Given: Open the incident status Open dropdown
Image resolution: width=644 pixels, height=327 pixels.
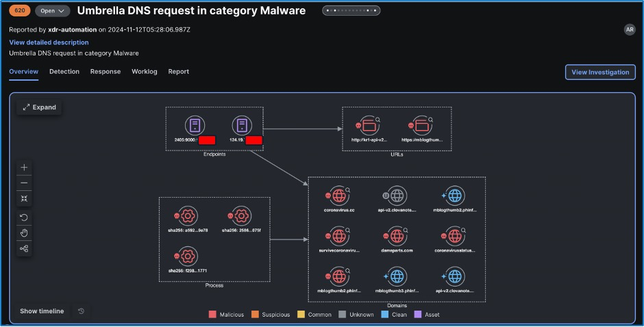Looking at the screenshot, I should (52, 11).
